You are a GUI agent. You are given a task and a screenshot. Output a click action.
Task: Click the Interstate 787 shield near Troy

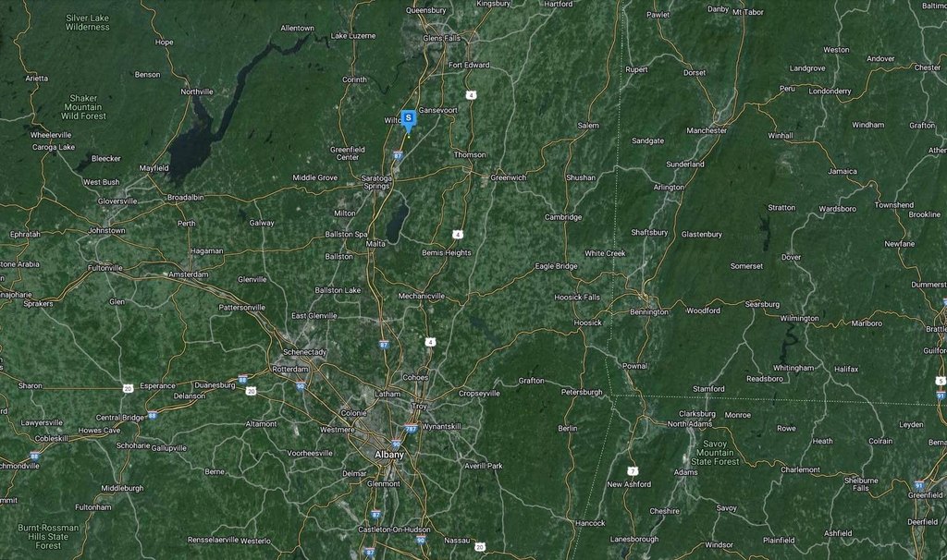(x=412, y=430)
